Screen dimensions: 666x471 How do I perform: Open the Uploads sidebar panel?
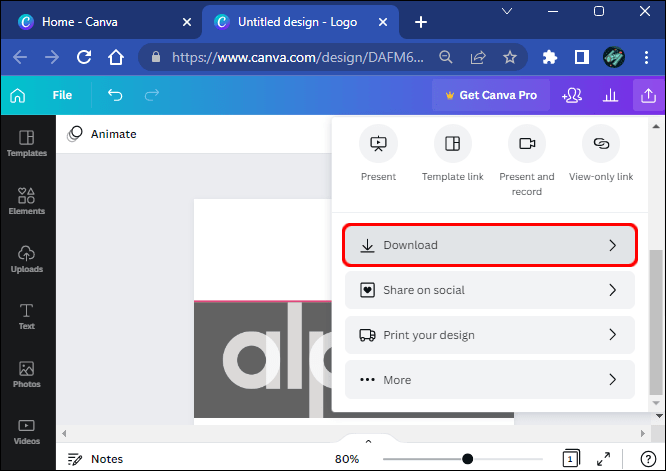(x=26, y=259)
